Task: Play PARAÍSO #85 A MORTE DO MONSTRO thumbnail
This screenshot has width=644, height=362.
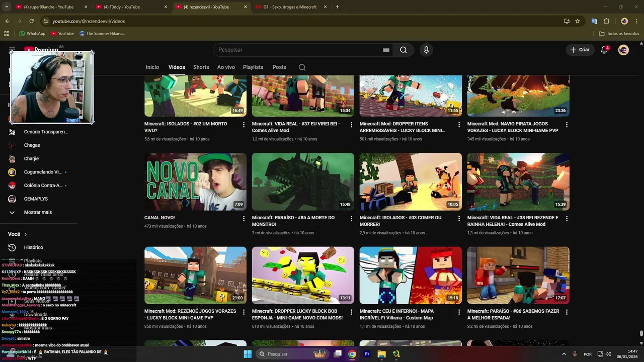Action: pos(303,182)
